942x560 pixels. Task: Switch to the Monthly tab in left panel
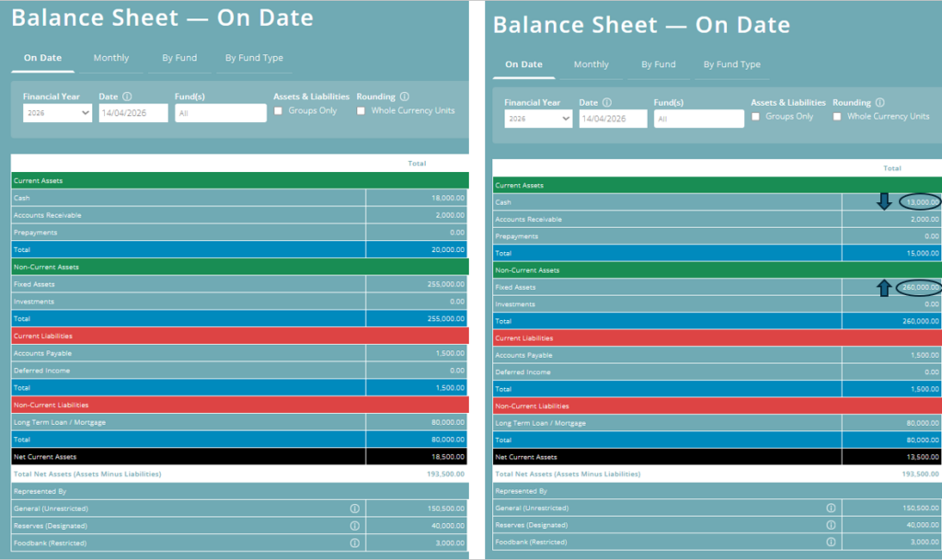click(x=111, y=58)
